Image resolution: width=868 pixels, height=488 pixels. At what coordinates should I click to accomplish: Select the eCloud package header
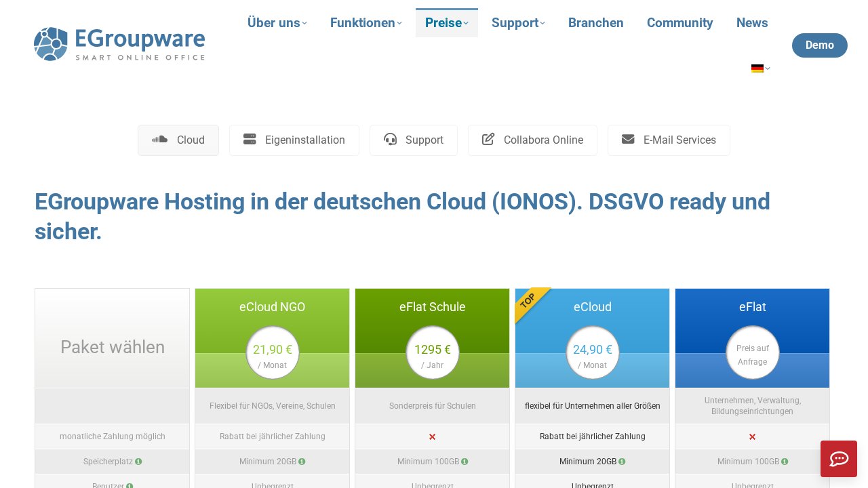tap(593, 307)
